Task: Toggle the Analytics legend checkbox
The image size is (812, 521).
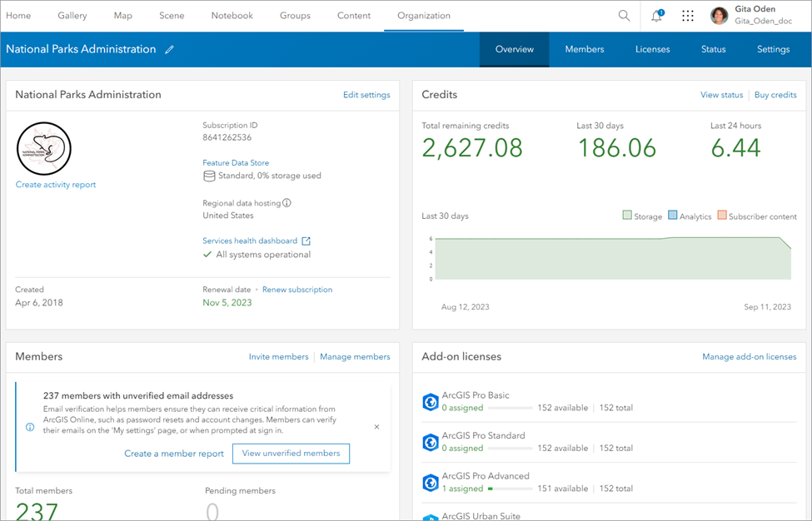Action: tap(672, 216)
